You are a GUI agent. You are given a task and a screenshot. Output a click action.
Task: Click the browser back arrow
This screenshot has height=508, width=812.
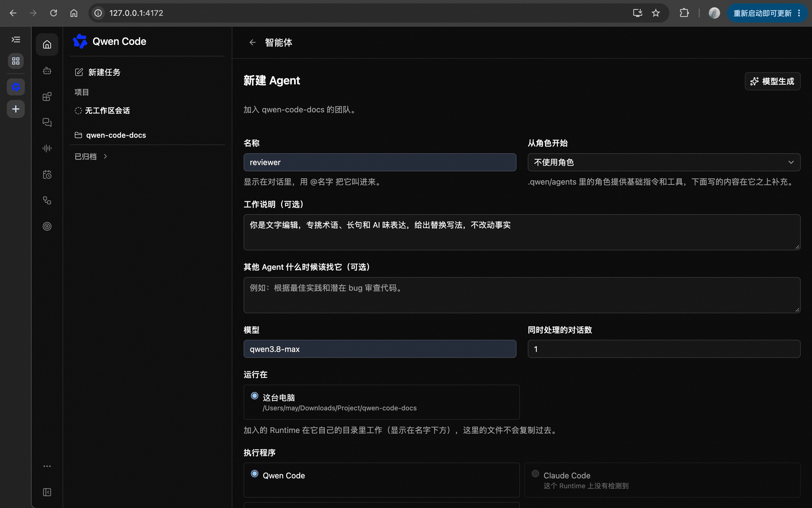pyautogui.click(x=13, y=13)
